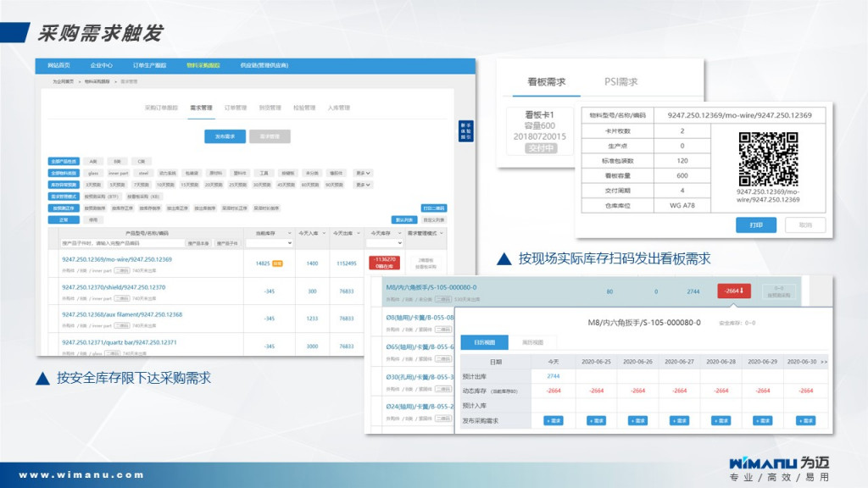Viewport: 868px width, 488px height.
Task: Open the 今天库存 filter dropdown
Action: tap(384, 243)
